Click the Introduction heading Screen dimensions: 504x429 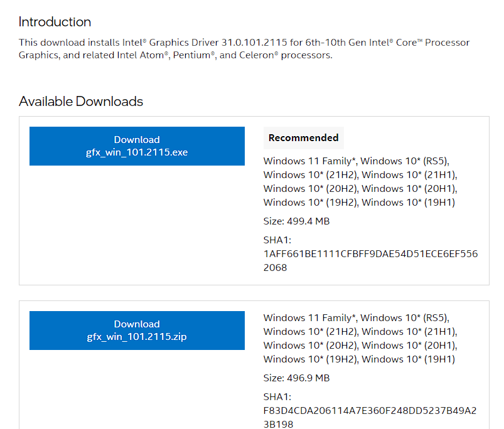(55, 22)
